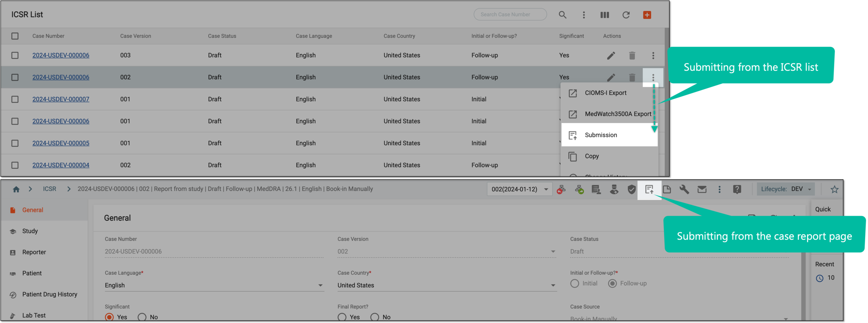
Task: Refresh the ICSR list
Action: click(x=626, y=15)
